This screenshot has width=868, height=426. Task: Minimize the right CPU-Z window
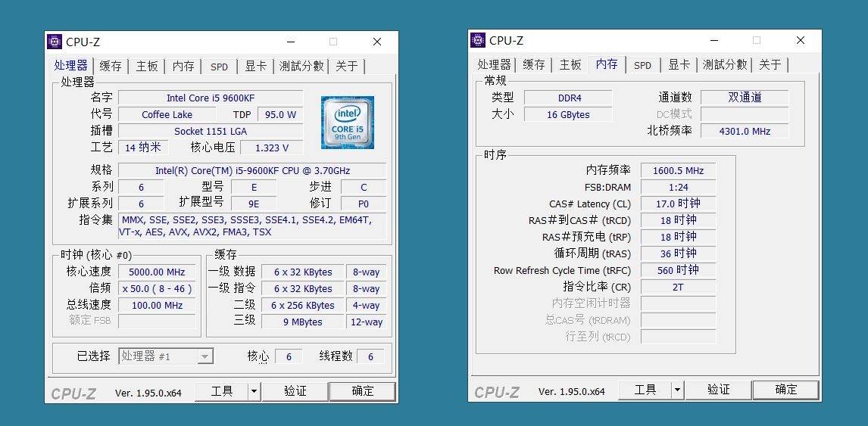pos(714,40)
